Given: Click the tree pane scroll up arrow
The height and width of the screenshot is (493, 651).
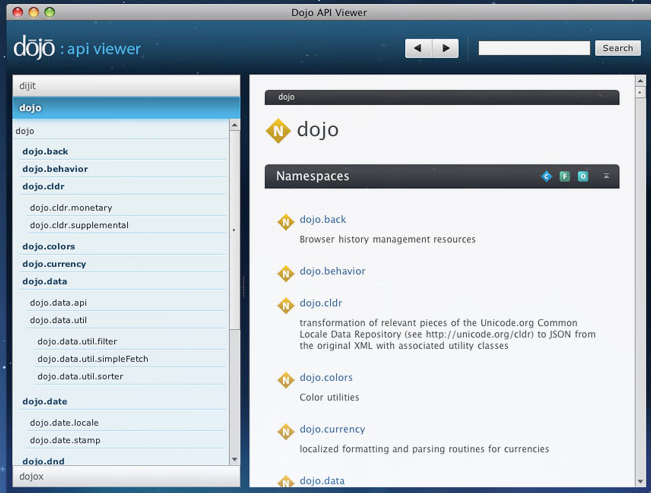Looking at the screenshot, I should coord(235,125).
